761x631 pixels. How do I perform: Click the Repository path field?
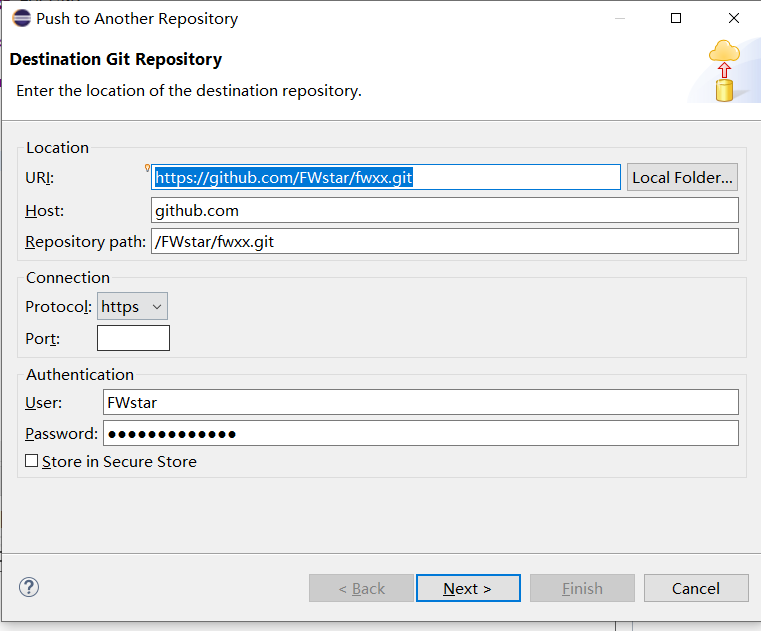(x=445, y=241)
